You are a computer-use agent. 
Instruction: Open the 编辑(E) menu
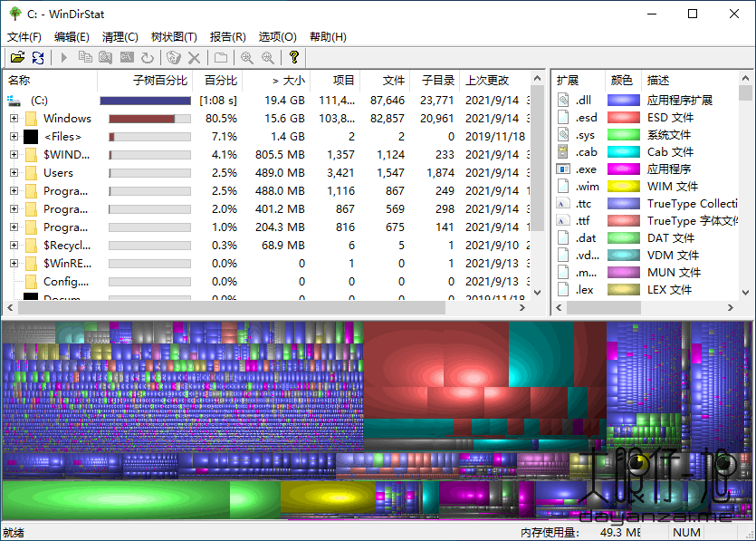[x=72, y=36]
